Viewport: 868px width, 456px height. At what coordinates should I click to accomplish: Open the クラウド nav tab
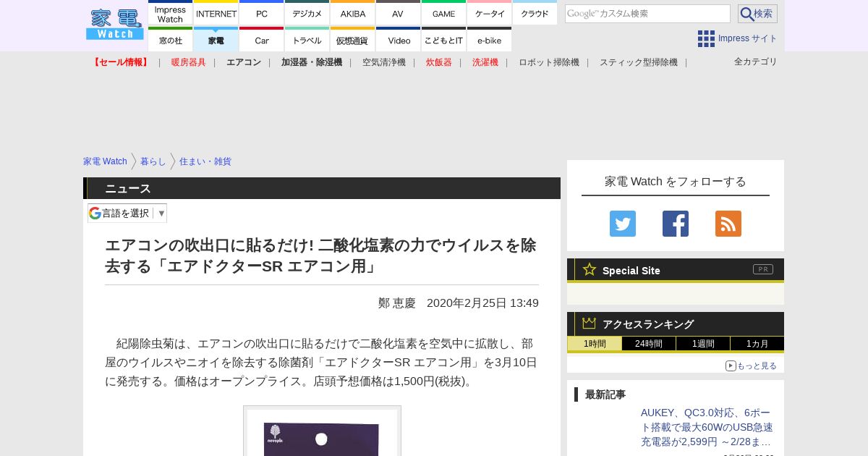tap(535, 13)
